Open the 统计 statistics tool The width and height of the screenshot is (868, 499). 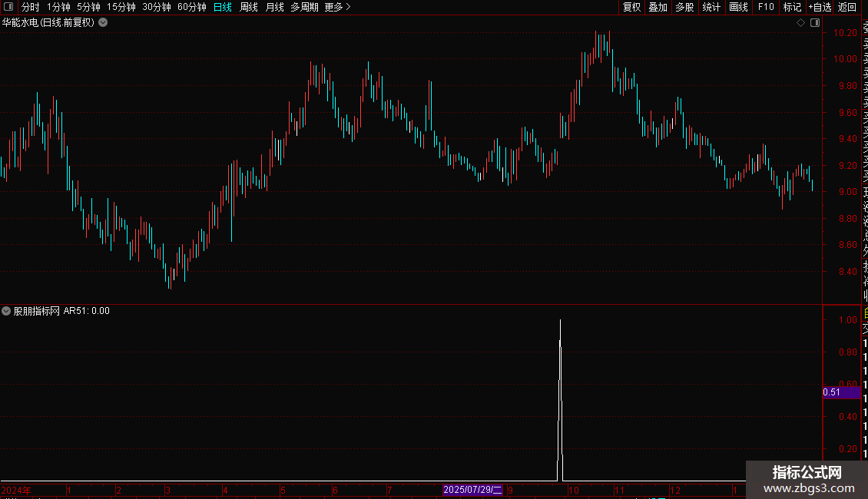click(711, 7)
